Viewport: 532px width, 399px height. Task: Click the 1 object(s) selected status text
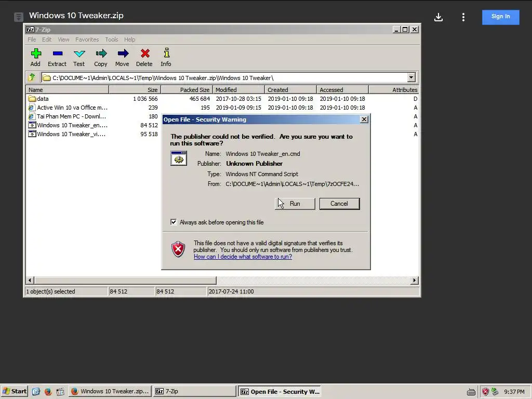coord(50,291)
